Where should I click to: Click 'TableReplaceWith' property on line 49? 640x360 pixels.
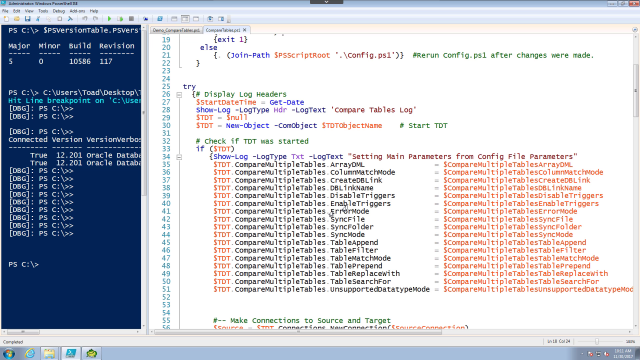coord(365,274)
